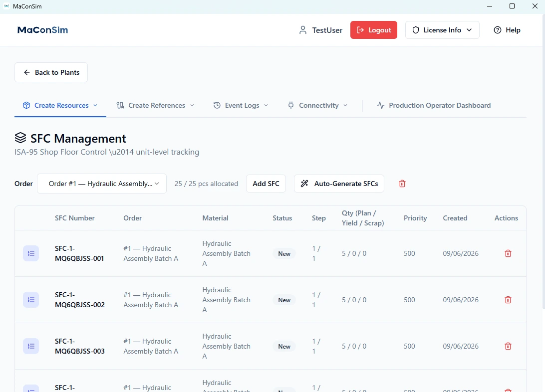Click the Qty (Plan / Yield / Scrap) header
545x392 pixels.
[x=363, y=218]
